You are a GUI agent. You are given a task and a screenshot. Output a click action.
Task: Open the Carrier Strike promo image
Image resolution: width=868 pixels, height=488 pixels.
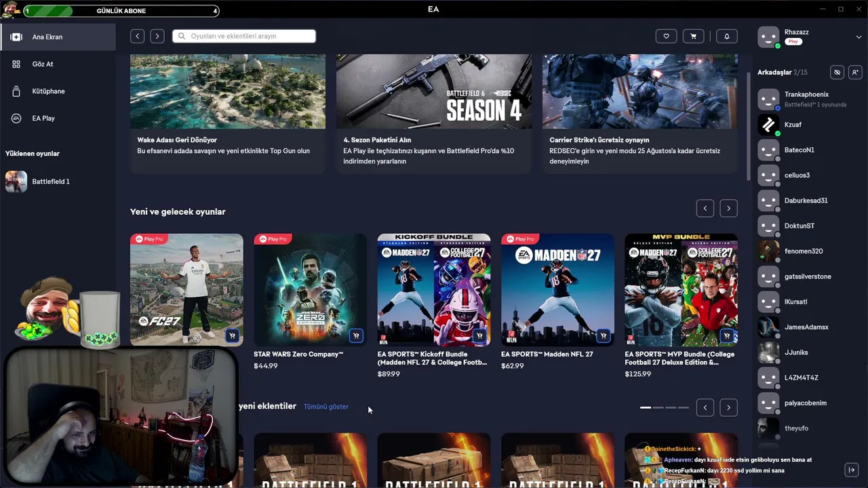click(640, 91)
